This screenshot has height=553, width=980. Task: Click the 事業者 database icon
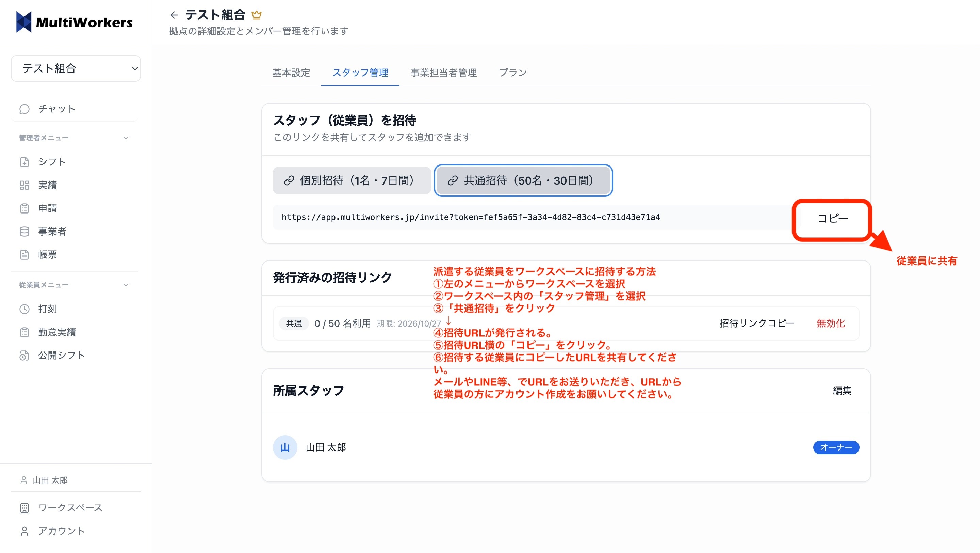tap(24, 232)
